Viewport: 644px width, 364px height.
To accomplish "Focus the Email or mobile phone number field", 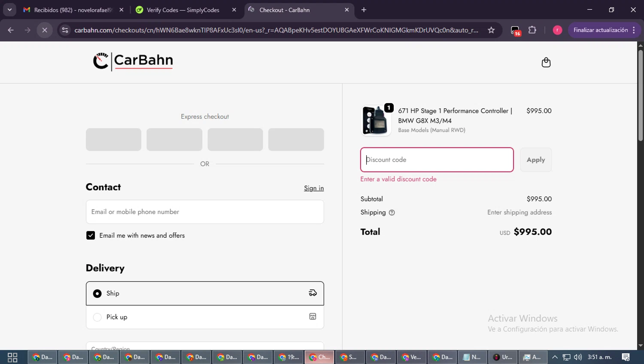I will tap(205, 212).
